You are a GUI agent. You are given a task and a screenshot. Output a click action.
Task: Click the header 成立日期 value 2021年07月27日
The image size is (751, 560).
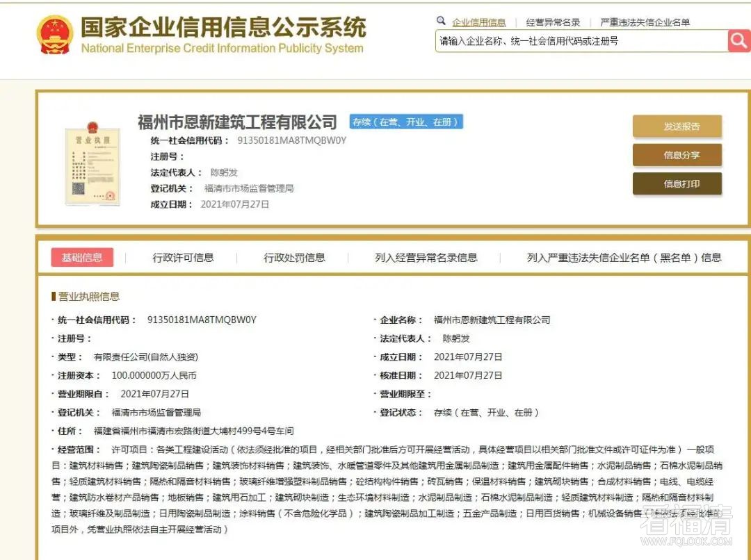tap(235, 204)
